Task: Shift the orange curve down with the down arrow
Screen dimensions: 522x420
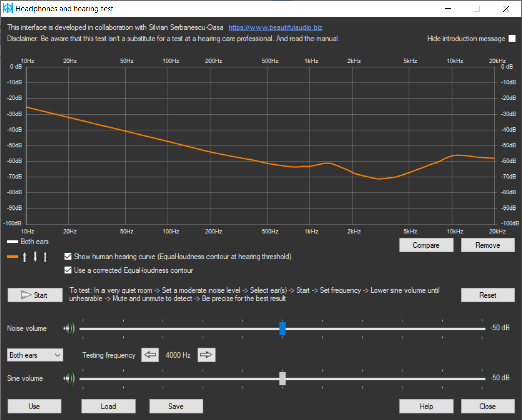Action: tap(34, 257)
